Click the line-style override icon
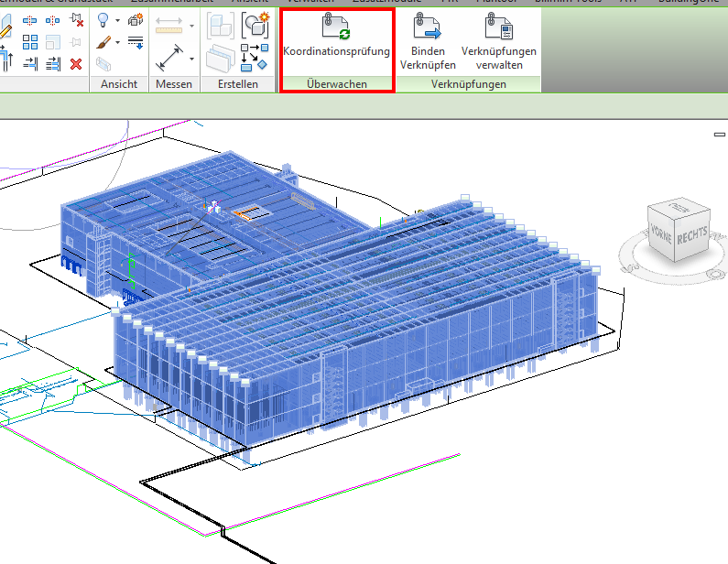The height and width of the screenshot is (564, 728). [x=136, y=42]
